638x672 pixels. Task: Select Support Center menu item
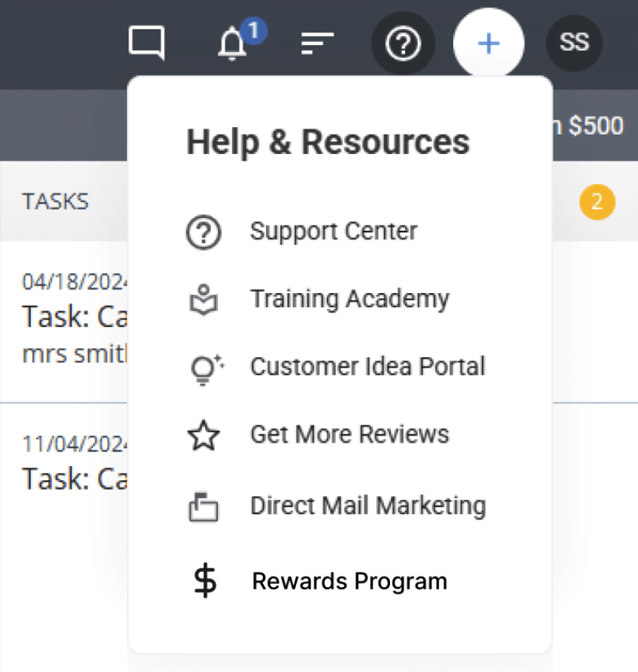(333, 231)
